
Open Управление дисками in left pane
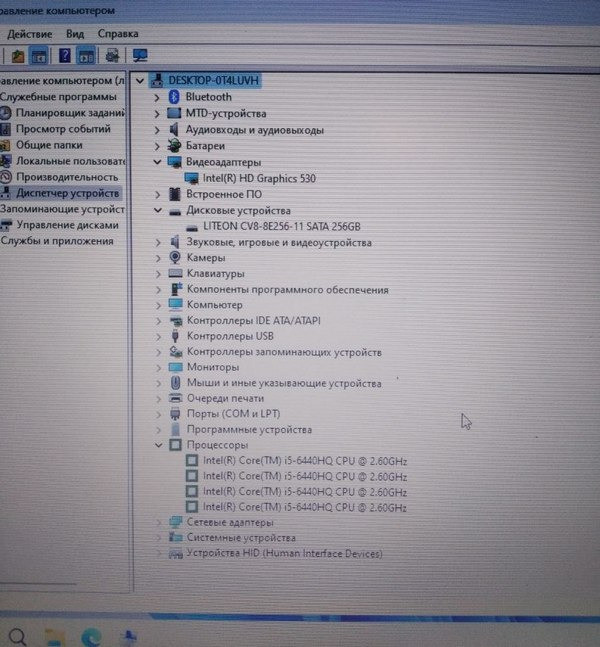tap(68, 225)
